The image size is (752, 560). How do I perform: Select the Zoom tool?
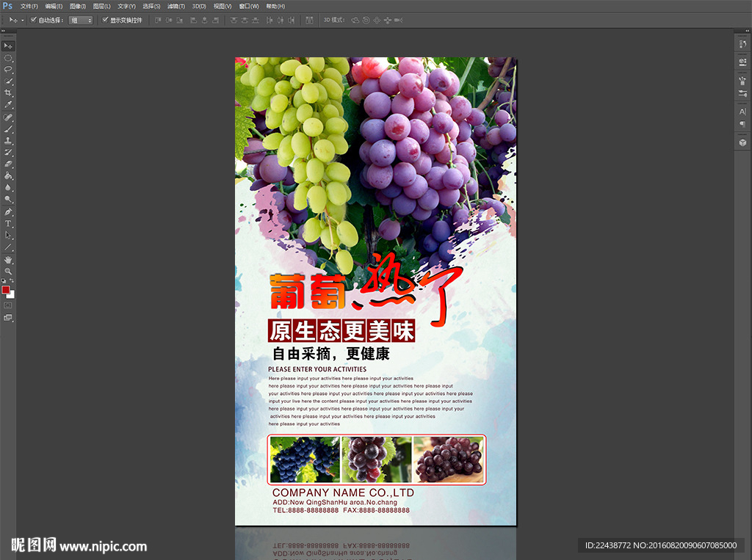pyautogui.click(x=8, y=272)
